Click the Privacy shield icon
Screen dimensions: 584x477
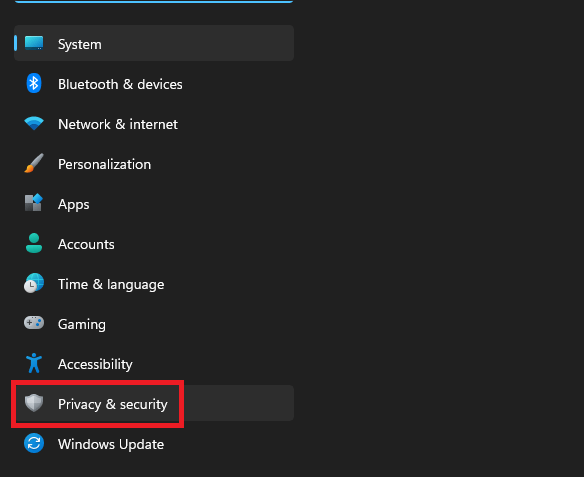pyautogui.click(x=34, y=403)
